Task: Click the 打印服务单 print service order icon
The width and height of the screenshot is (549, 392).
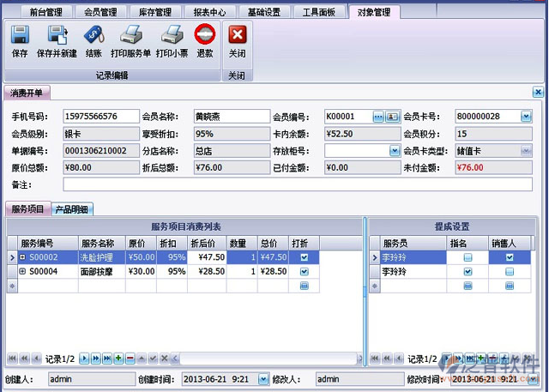Action: (x=130, y=35)
